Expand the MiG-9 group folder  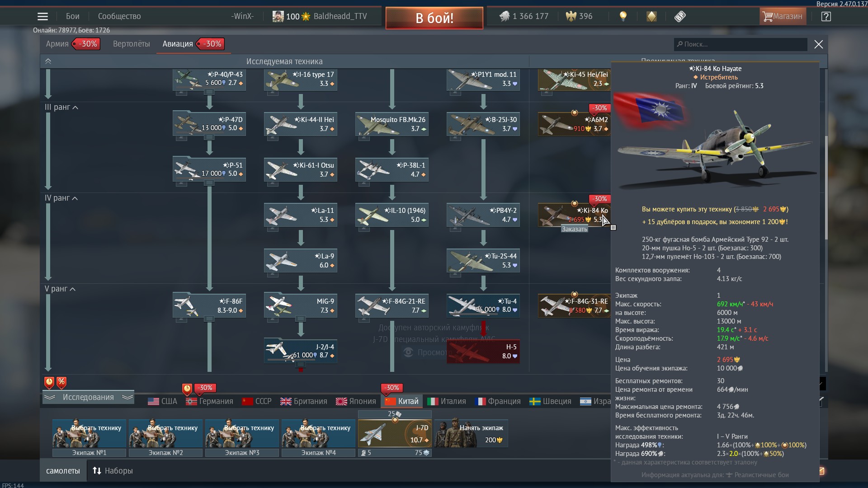300,319
